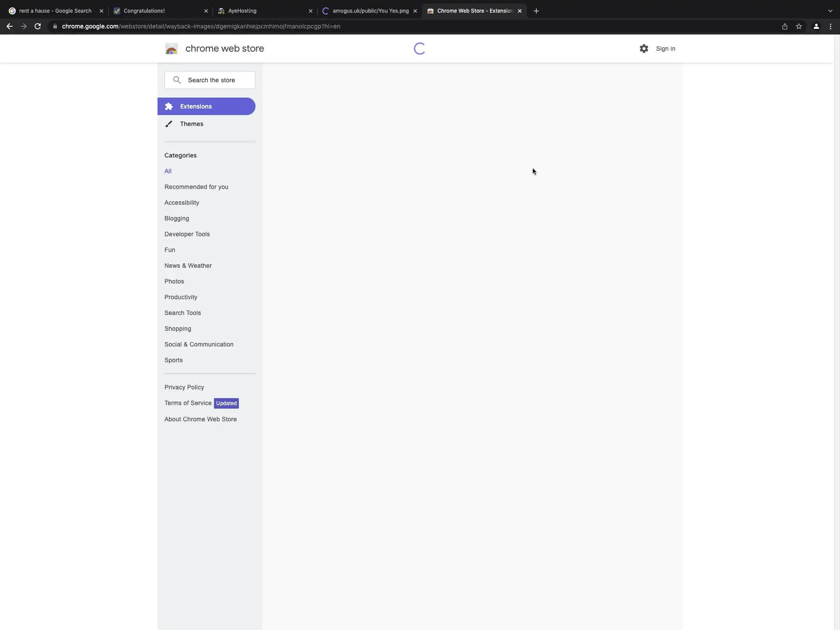Screen dimensions: 840x630
Task: Expand the tab search chevron
Action: [x=830, y=11]
